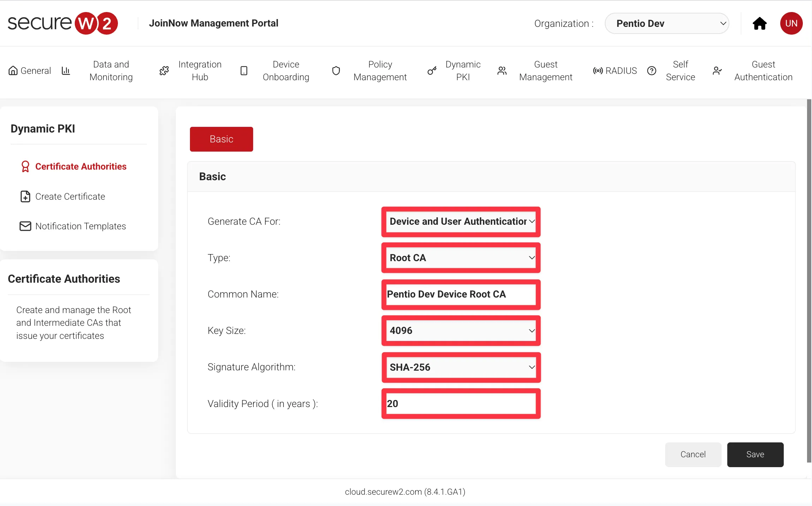
Task: Click the Policy Management shield icon
Action: [x=336, y=71]
